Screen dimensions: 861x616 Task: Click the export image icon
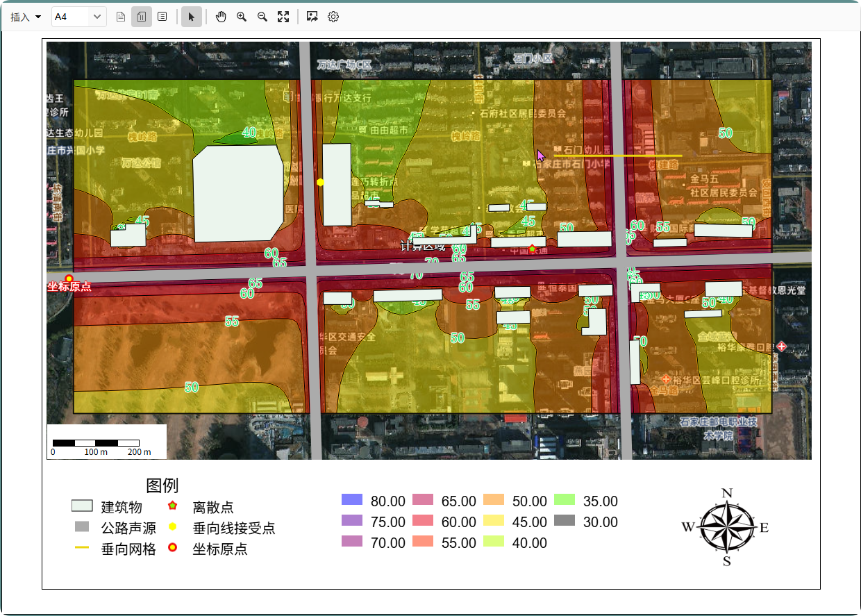[312, 17]
